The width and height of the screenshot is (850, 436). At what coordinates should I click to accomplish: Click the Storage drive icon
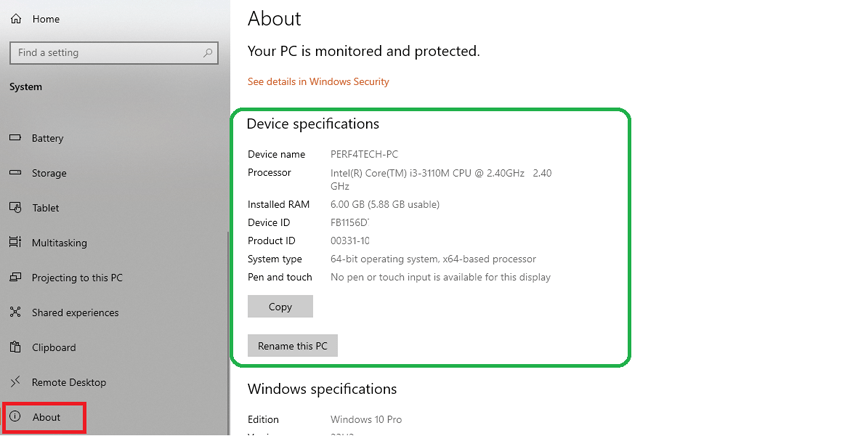pos(15,172)
